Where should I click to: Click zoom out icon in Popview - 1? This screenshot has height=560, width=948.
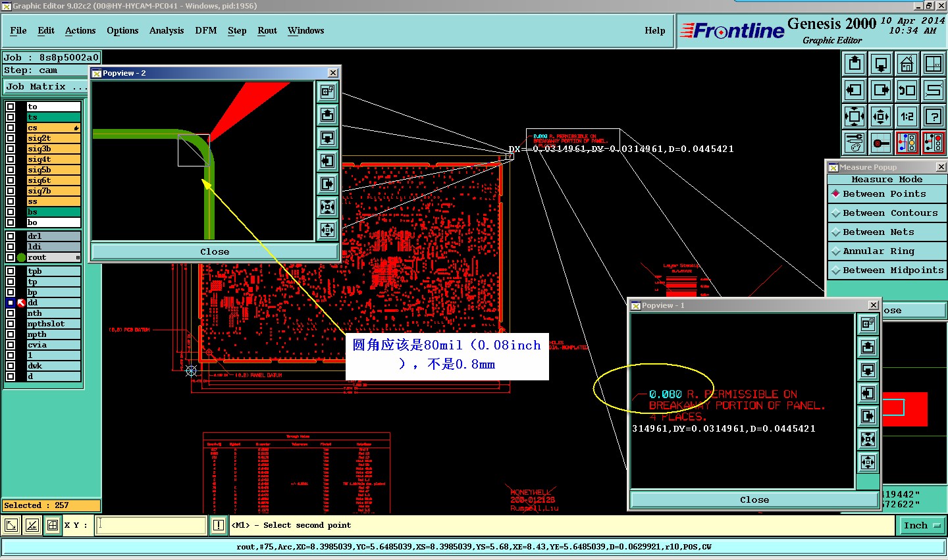[868, 462]
